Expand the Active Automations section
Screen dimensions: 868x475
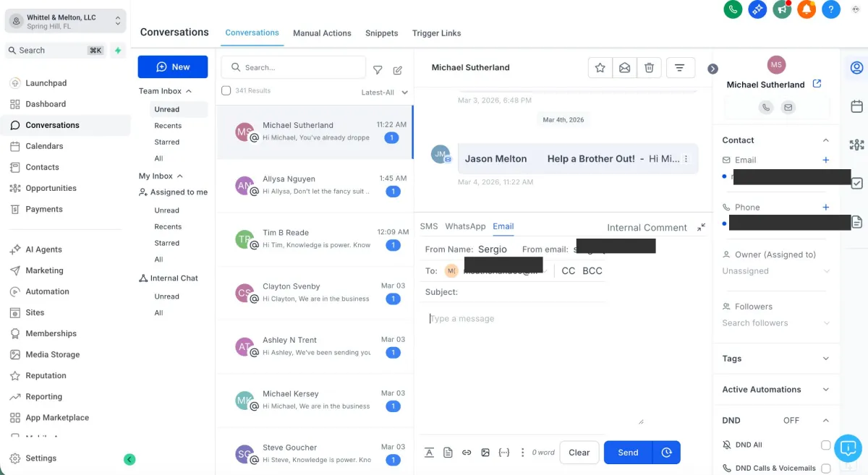click(826, 389)
